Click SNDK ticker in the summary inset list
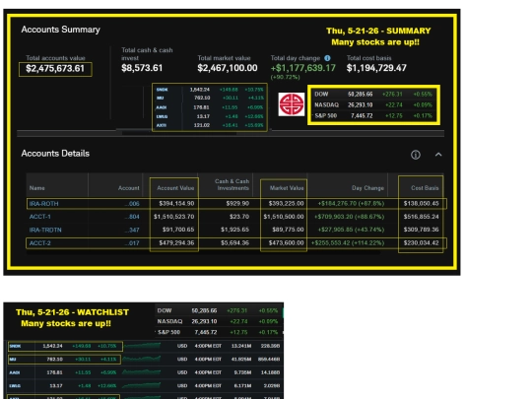The width and height of the screenshot is (532, 399). click(x=163, y=90)
